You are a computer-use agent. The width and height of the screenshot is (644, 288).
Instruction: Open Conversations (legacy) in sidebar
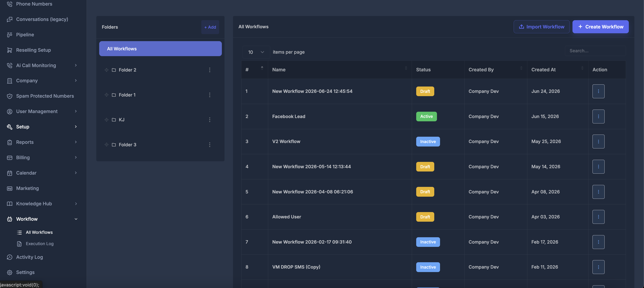point(42,19)
